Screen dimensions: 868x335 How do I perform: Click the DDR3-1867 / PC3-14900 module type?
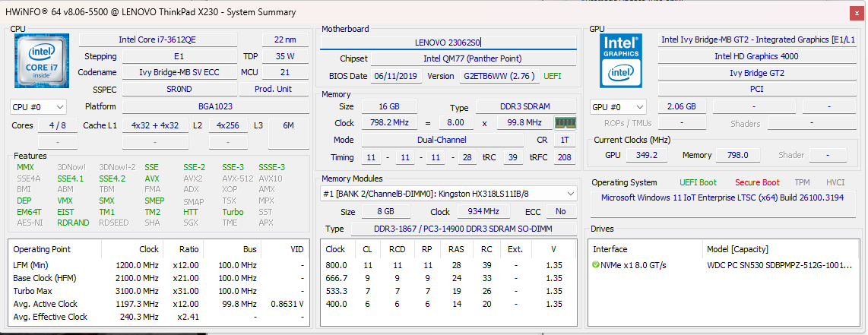463,229
